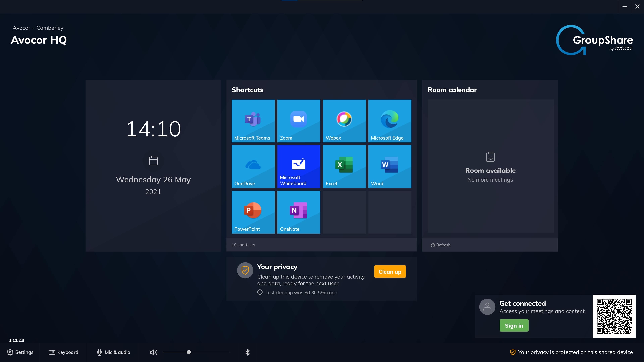Show the on-screen Keyboard

tap(63, 352)
